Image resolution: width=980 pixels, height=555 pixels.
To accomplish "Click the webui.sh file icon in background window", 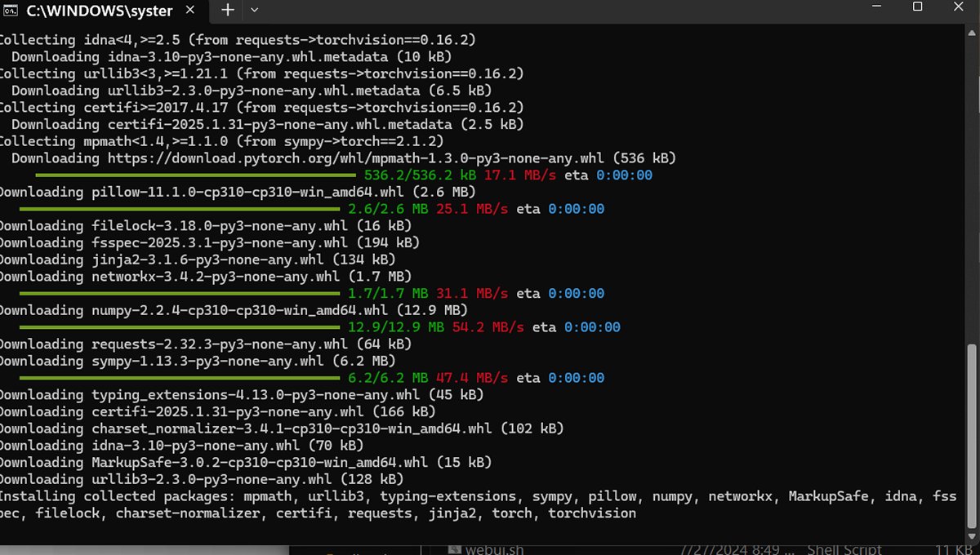I will pyautogui.click(x=455, y=550).
